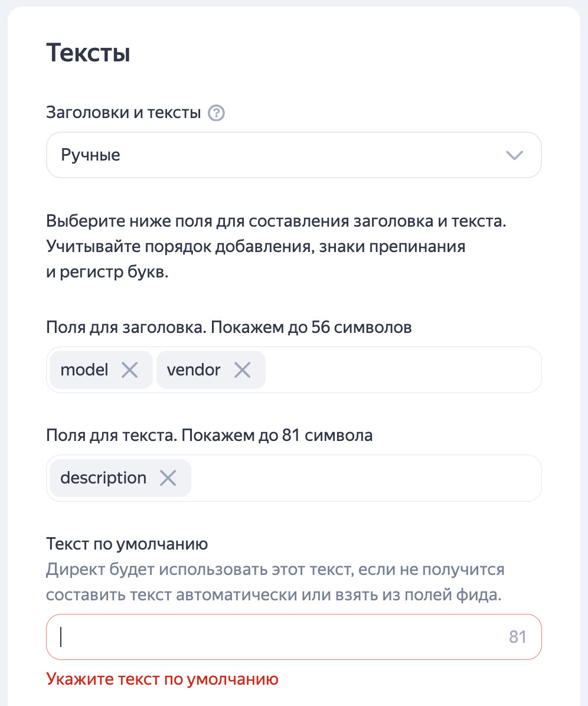Screen dimensions: 588x706
Task: Focus empty area of header fields box
Action: click(x=403, y=370)
